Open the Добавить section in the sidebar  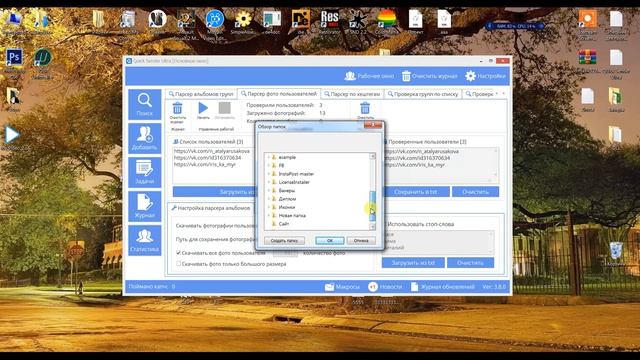click(144, 138)
